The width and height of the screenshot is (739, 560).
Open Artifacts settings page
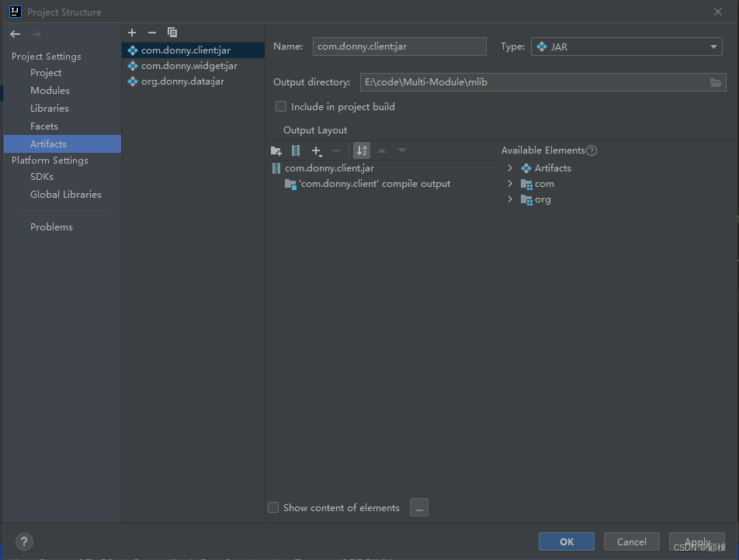62,143
